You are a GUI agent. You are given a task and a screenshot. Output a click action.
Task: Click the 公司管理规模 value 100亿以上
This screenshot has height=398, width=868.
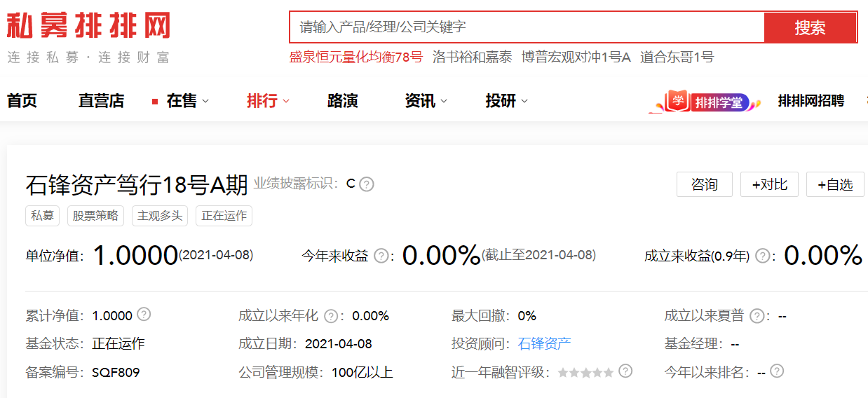[x=362, y=372]
